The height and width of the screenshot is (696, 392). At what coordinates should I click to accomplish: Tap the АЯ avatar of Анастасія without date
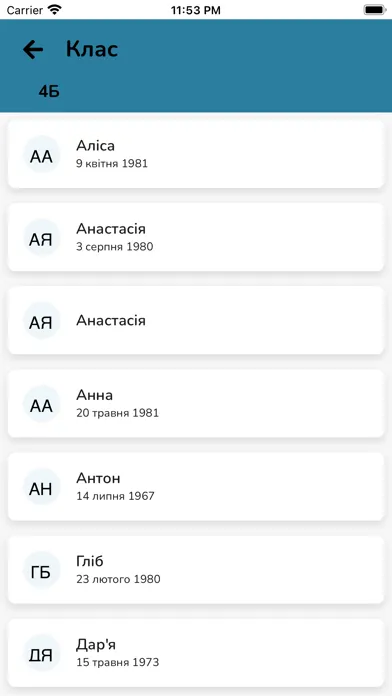(41, 320)
